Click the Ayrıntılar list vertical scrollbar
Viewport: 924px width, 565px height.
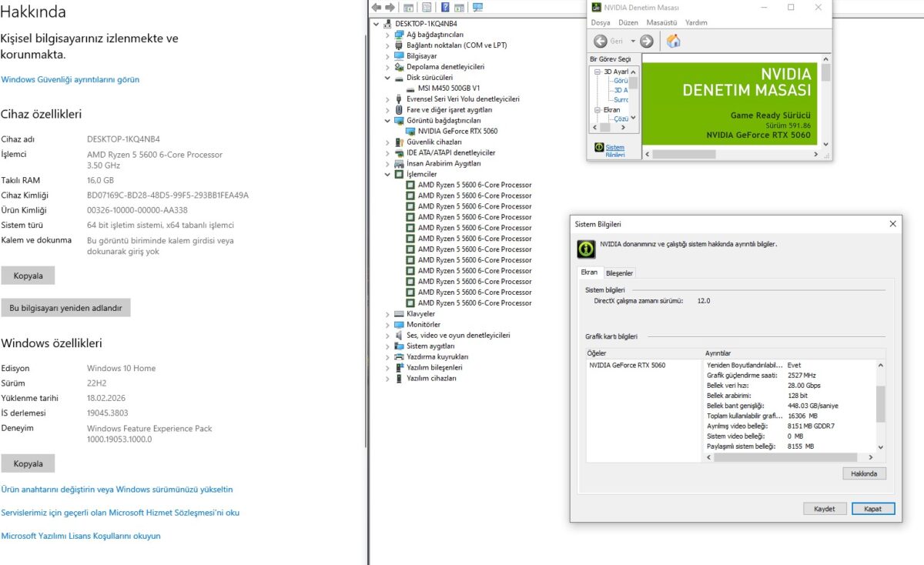[881, 405]
